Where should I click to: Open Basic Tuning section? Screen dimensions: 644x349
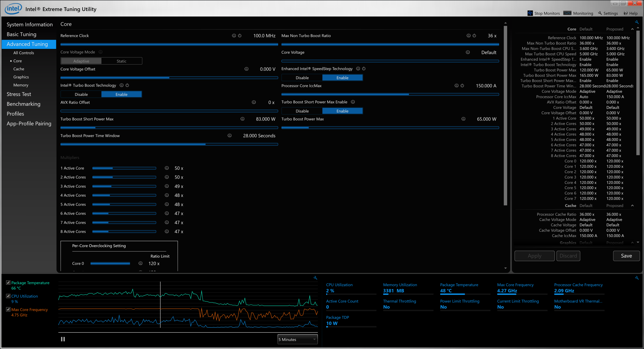pyautogui.click(x=21, y=34)
